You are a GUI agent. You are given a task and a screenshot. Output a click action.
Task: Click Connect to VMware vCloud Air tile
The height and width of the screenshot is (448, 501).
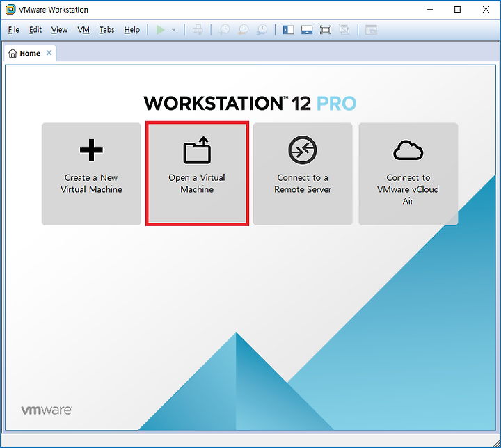pos(408,174)
